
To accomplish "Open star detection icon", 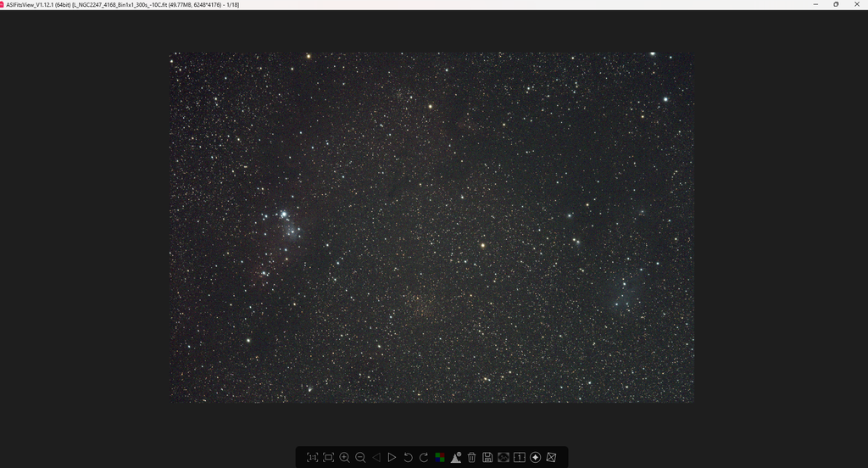I will click(x=536, y=458).
